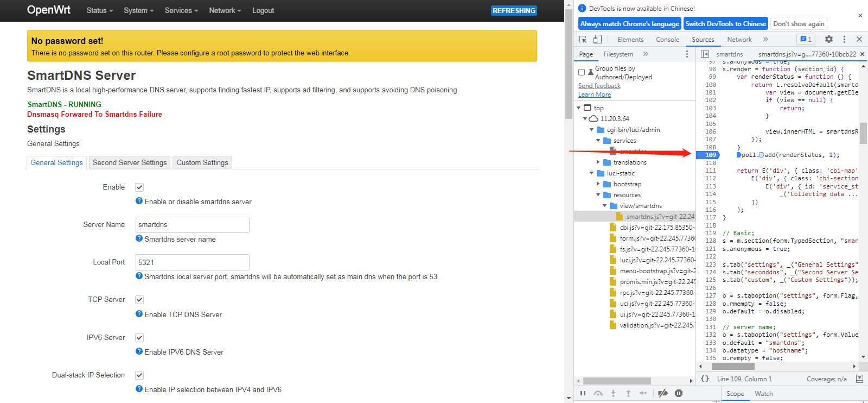
Task: Click the show console drawer icon beside coverage
Action: (x=859, y=379)
